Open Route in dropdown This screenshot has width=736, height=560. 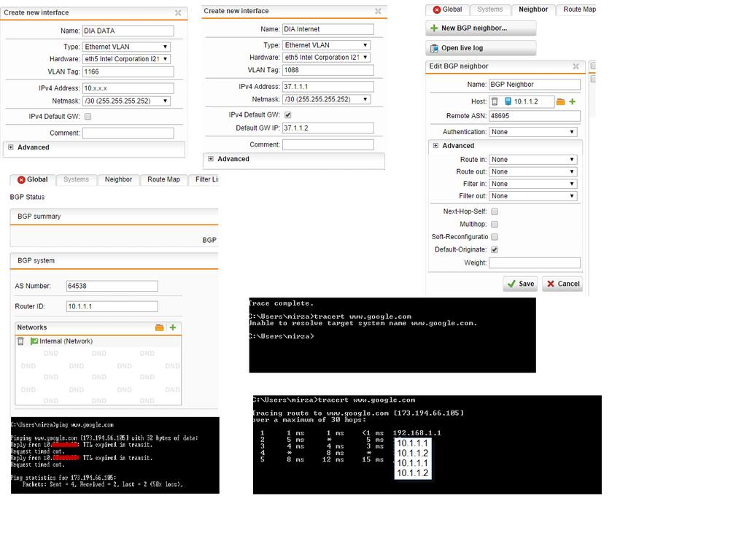[532, 160]
